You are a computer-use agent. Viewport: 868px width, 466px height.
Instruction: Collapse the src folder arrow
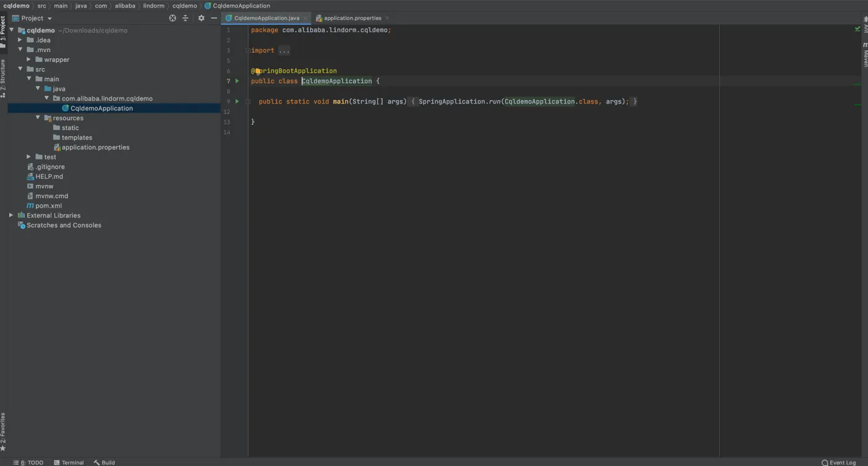(20, 69)
